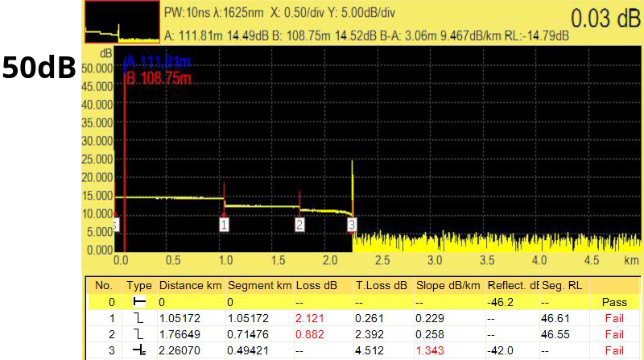Click the Reflect. dB column header
644x360 pixels.
[512, 285]
